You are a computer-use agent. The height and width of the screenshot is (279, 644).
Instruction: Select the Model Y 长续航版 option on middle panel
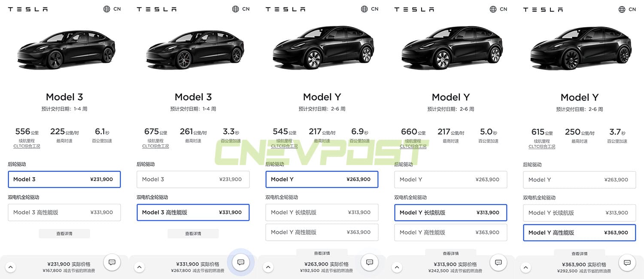click(322, 212)
